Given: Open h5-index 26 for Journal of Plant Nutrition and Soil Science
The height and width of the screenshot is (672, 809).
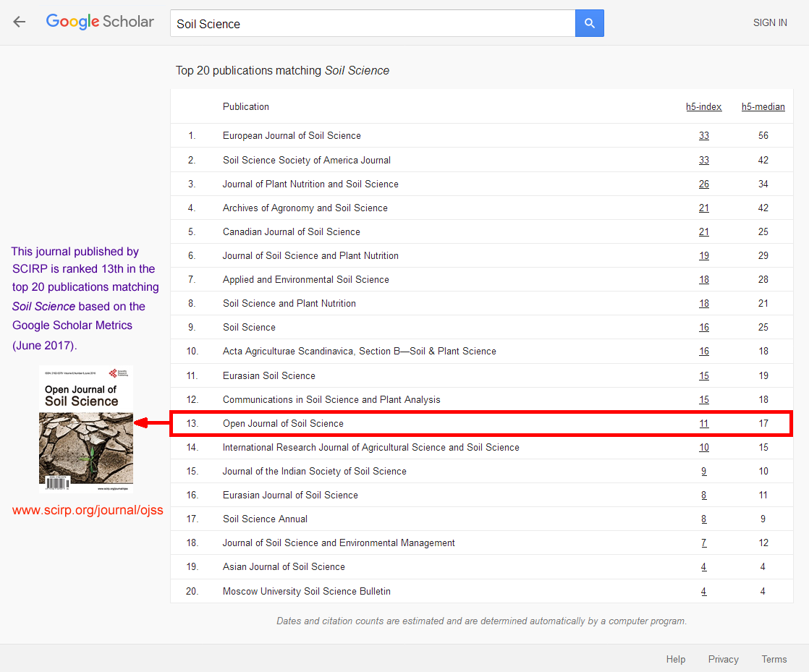Looking at the screenshot, I should tap(704, 184).
